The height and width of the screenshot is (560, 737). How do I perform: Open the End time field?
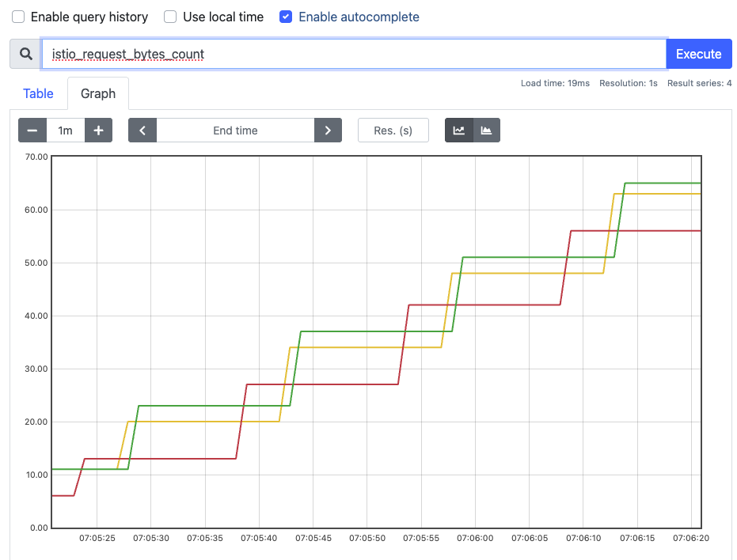click(235, 131)
